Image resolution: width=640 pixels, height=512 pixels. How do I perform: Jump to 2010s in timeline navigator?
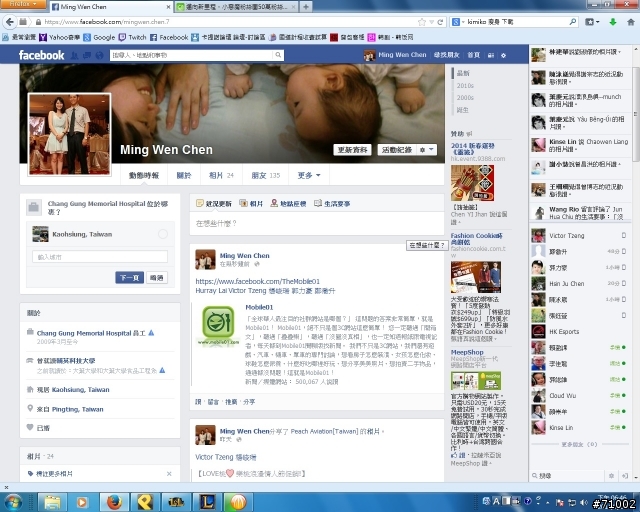point(465,85)
